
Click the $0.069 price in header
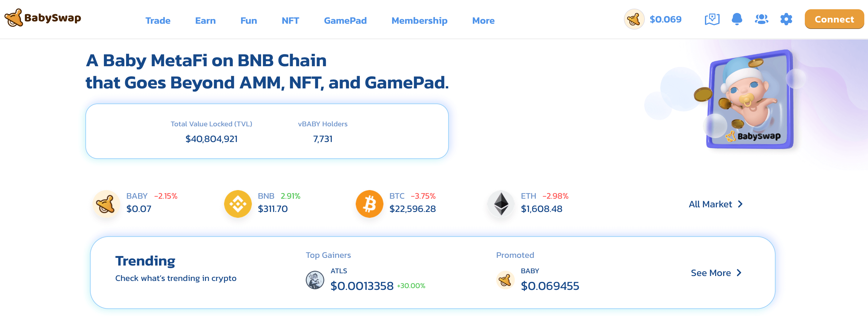click(x=665, y=19)
